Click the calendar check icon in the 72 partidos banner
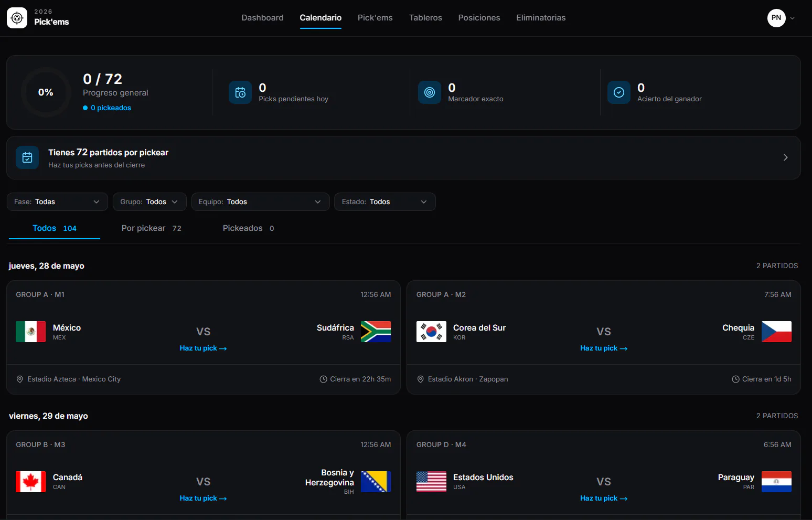 [27, 157]
